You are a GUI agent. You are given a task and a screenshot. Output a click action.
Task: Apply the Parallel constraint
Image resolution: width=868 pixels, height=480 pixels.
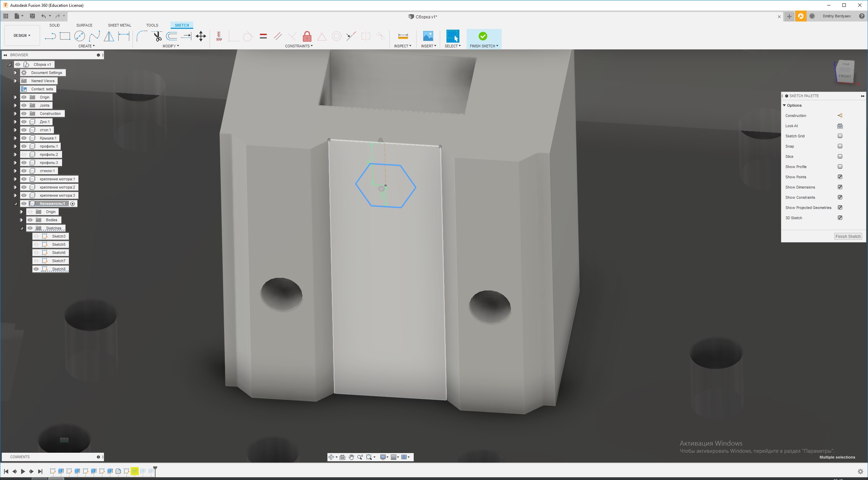coord(278,36)
